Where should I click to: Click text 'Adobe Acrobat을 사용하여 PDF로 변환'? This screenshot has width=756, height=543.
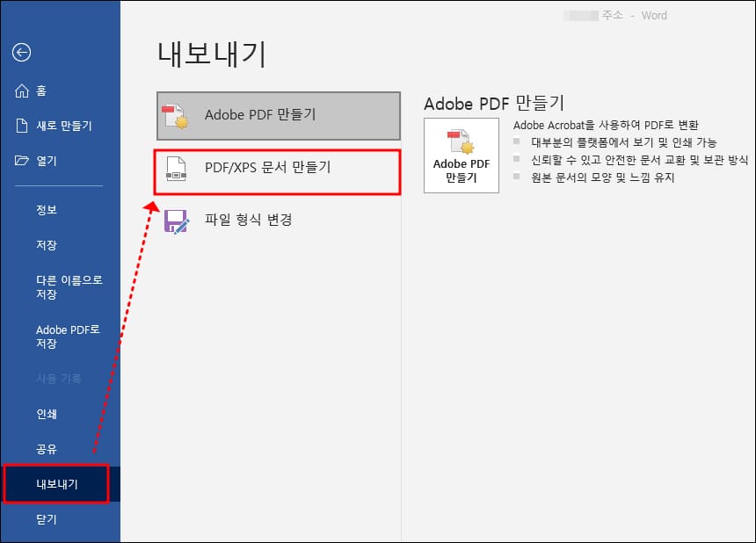click(606, 126)
